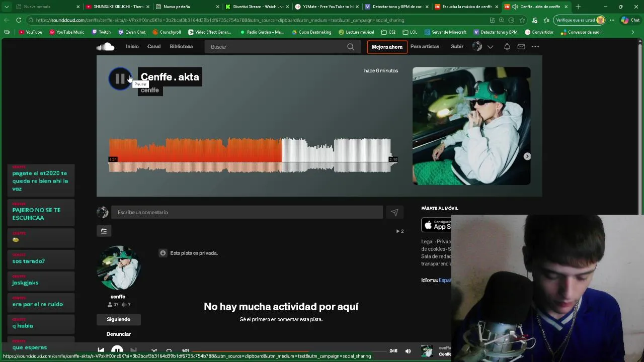View the 7 tracks count
The height and width of the screenshot is (362, 644).
tap(126, 305)
